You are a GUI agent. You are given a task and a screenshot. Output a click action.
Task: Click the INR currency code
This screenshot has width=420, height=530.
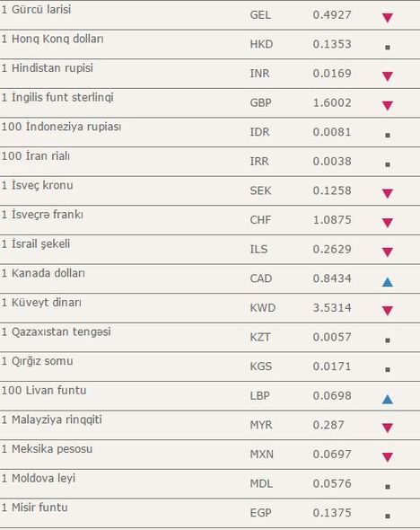pos(259,74)
